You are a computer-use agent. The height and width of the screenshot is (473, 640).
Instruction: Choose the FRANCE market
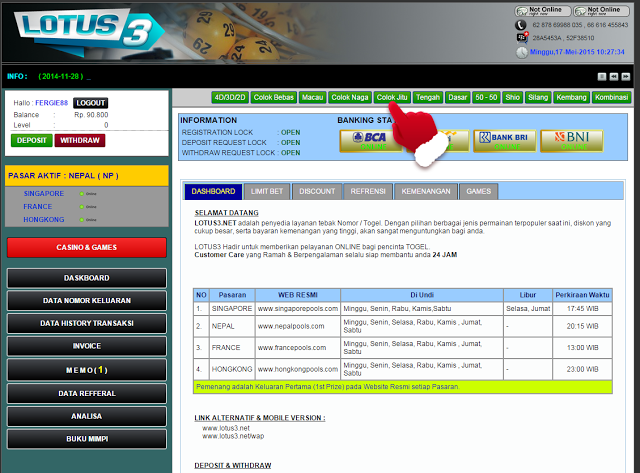38,207
